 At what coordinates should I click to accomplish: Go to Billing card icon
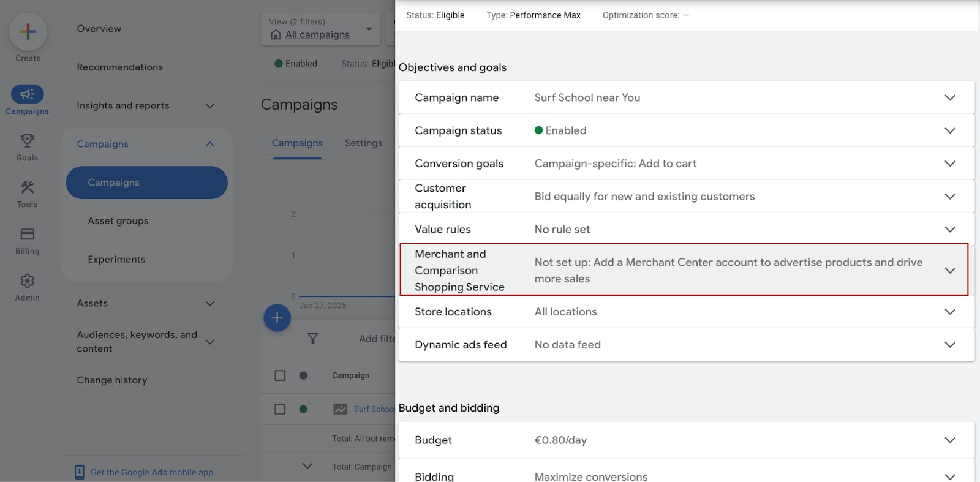tap(27, 234)
